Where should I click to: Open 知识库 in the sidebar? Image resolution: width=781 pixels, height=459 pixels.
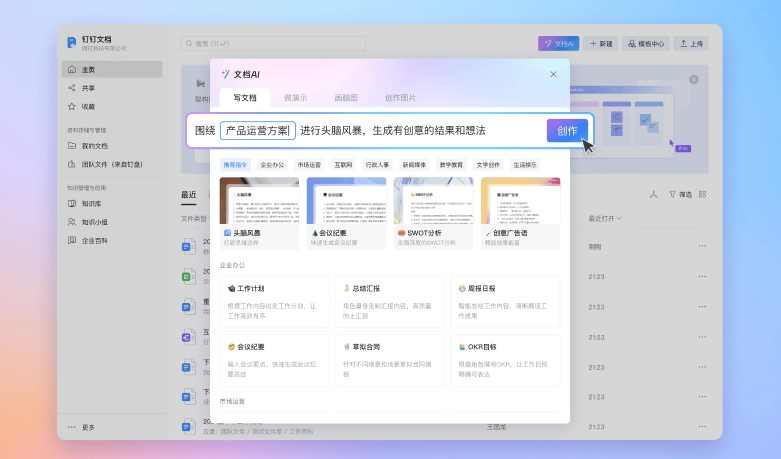coord(91,204)
